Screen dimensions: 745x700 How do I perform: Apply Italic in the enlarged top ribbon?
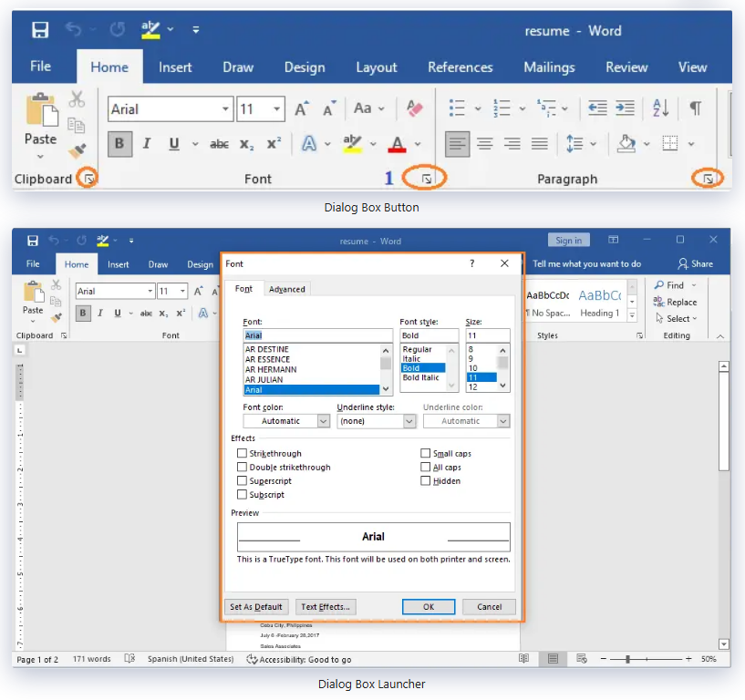147,143
